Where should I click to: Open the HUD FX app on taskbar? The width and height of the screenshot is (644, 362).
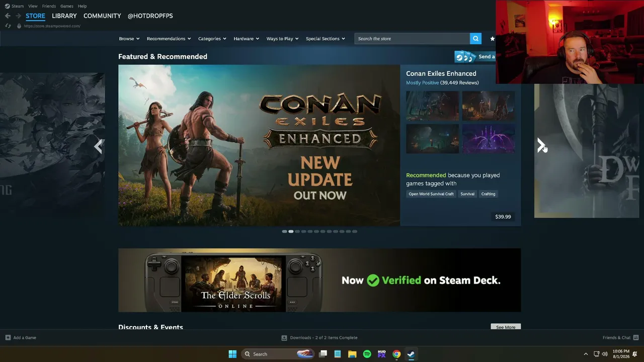(381, 354)
